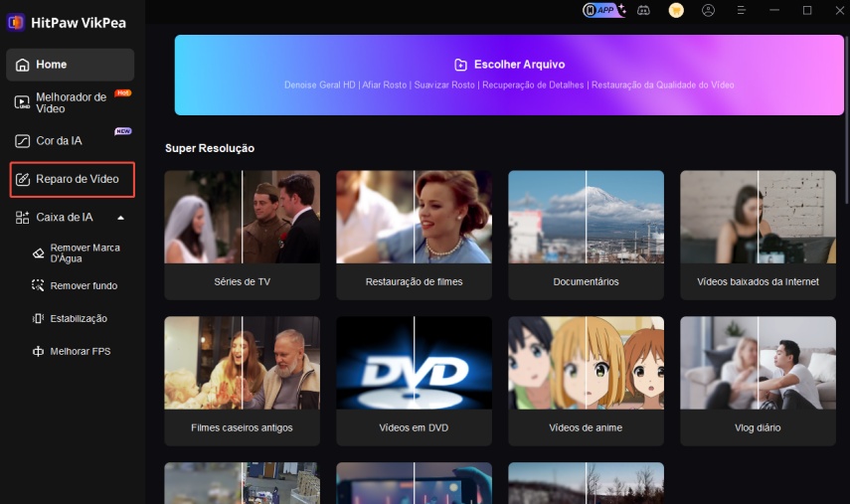Open the Home page in sidebar
The image size is (850, 504).
(x=70, y=65)
